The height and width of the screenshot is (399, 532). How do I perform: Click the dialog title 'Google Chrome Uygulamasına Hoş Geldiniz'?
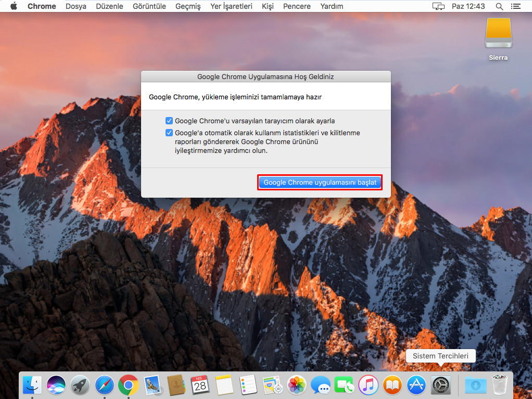pyautogui.click(x=265, y=76)
